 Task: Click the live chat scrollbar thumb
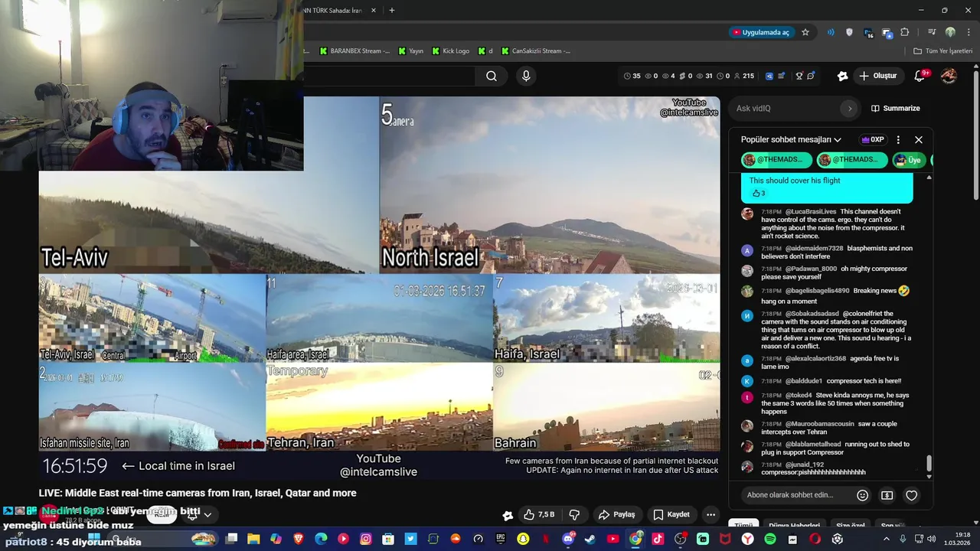pos(929,463)
